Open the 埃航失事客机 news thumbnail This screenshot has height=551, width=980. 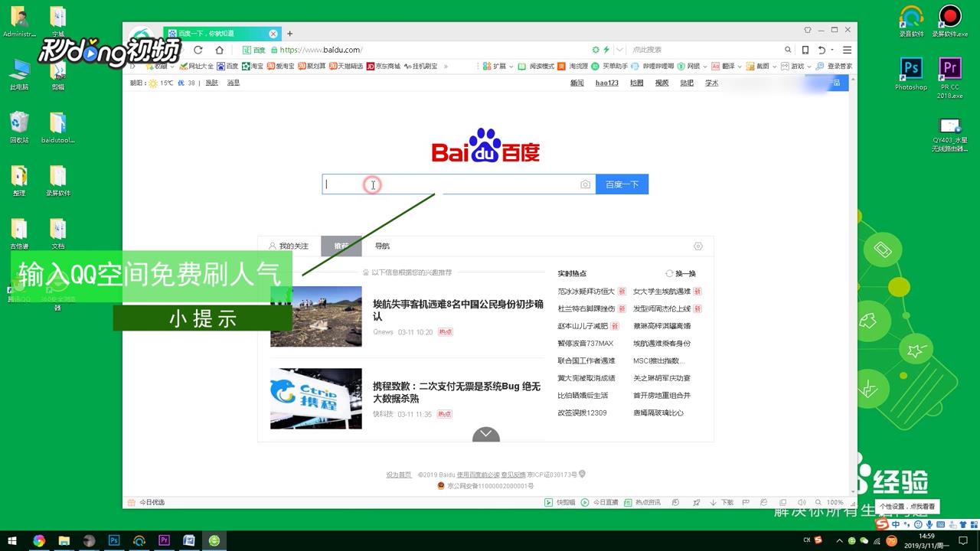coord(315,316)
